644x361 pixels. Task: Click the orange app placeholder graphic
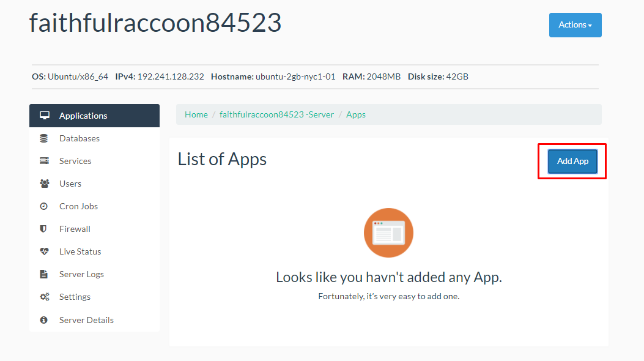(388, 233)
